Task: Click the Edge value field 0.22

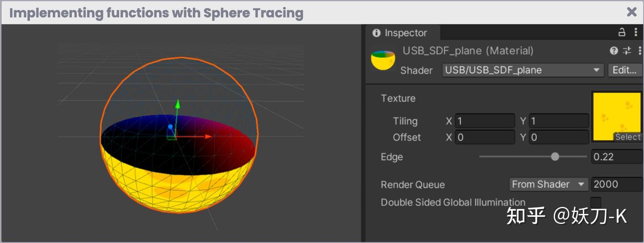Action: click(x=618, y=157)
